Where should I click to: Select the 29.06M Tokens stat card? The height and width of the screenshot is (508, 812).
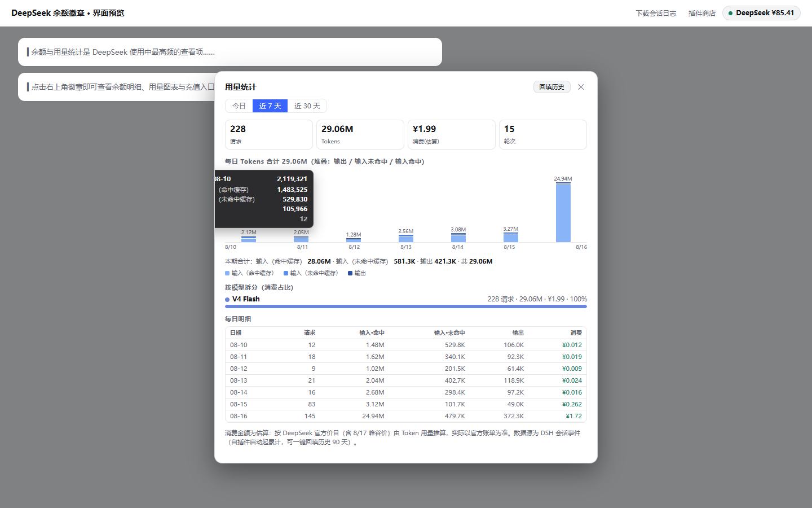(360, 134)
